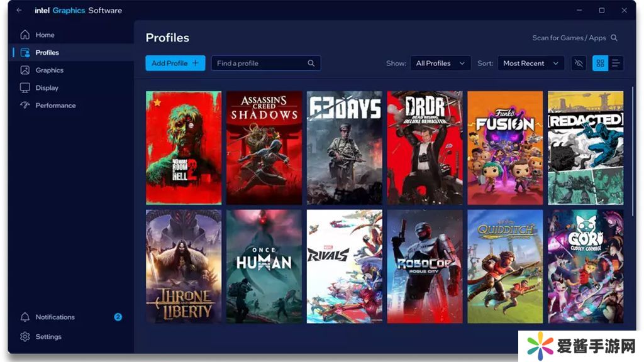
Task: Click the Find a profile input field
Action: [x=258, y=63]
